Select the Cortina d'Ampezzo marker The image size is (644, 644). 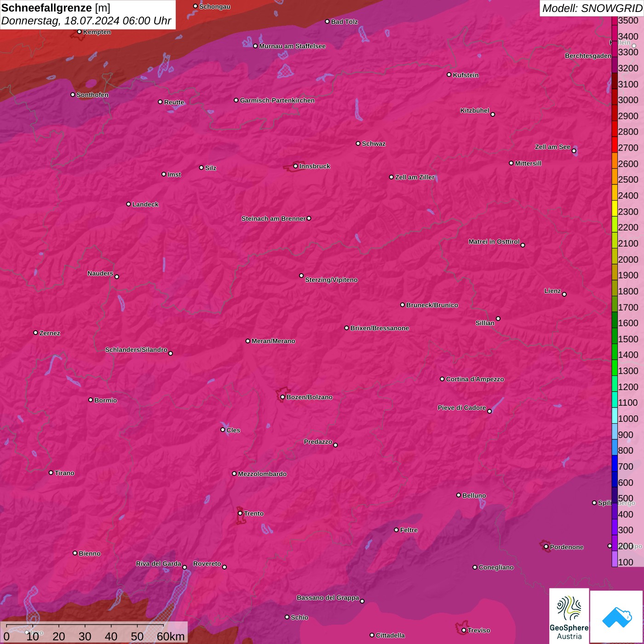pyautogui.click(x=442, y=379)
